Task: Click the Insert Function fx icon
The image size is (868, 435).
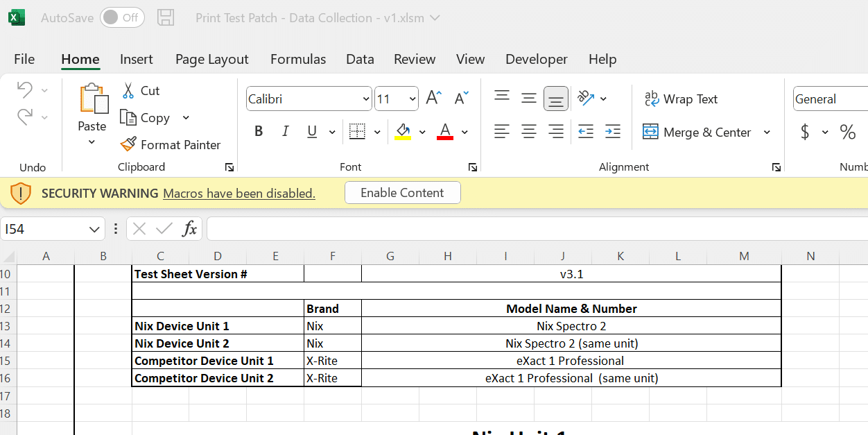Action: [189, 229]
